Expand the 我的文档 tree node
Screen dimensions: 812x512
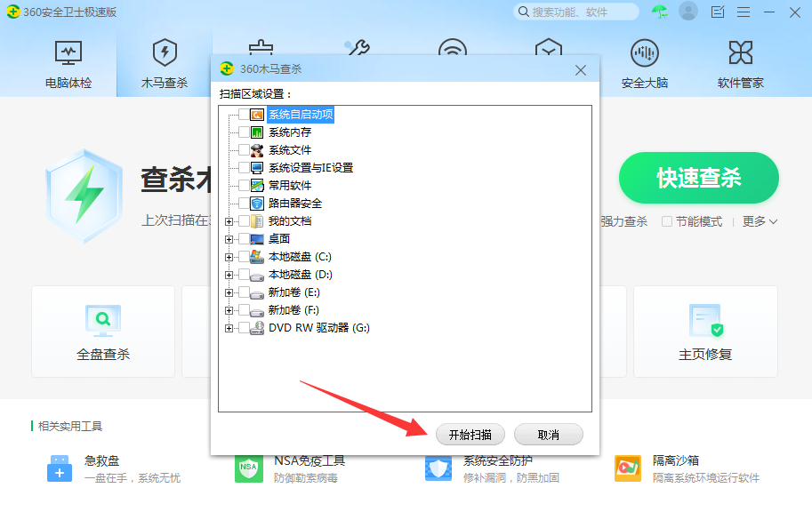click(x=229, y=221)
